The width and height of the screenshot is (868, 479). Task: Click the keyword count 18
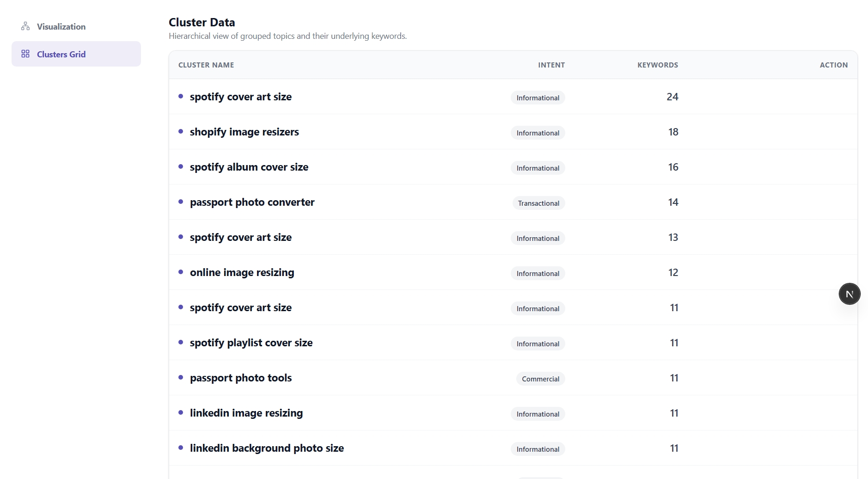[673, 132]
